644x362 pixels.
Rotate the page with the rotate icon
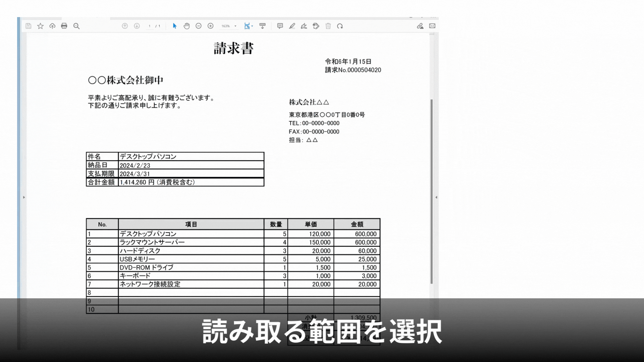(341, 26)
